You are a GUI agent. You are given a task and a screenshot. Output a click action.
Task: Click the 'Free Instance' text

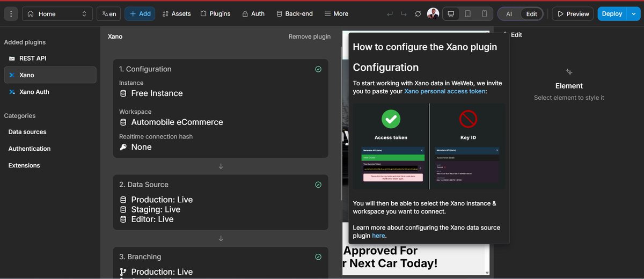coord(157,93)
